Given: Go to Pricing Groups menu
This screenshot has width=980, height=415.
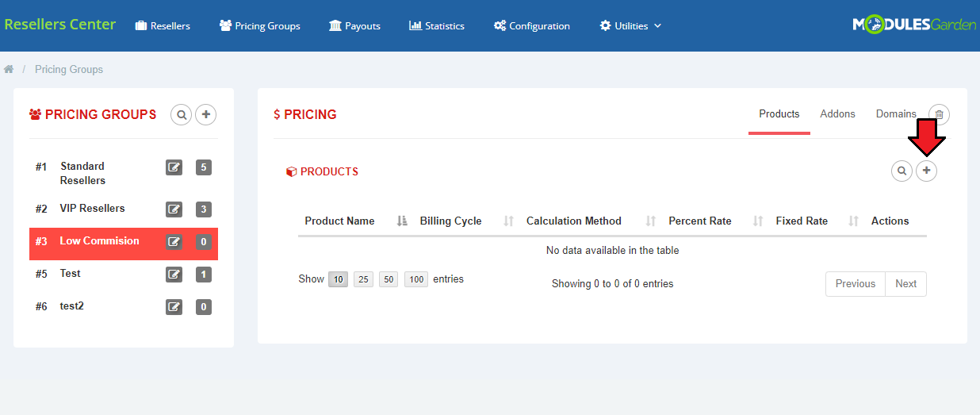Looking at the screenshot, I should tap(260, 25).
